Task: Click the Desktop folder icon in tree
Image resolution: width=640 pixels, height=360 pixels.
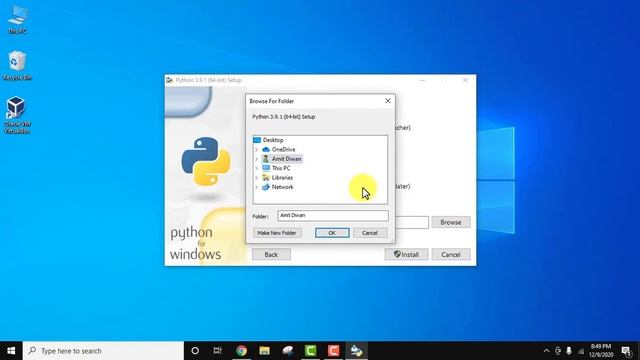Action: [x=257, y=140]
